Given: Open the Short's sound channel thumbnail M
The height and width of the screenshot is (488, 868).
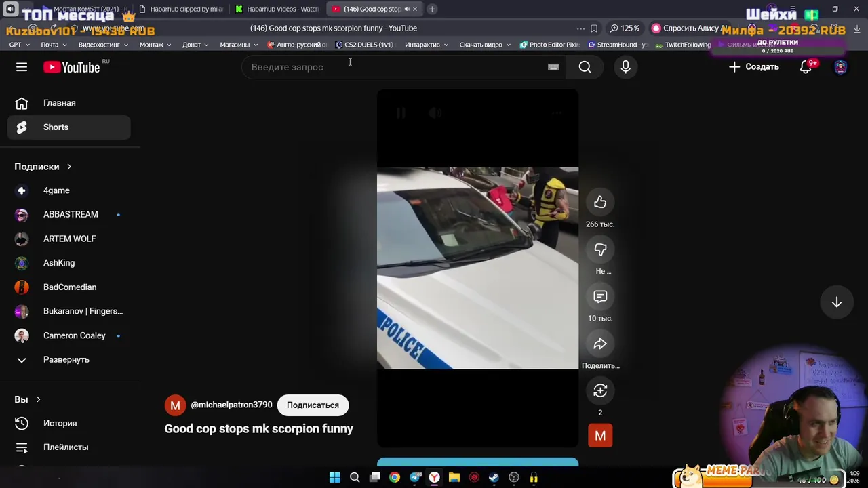Looking at the screenshot, I should click(x=600, y=436).
